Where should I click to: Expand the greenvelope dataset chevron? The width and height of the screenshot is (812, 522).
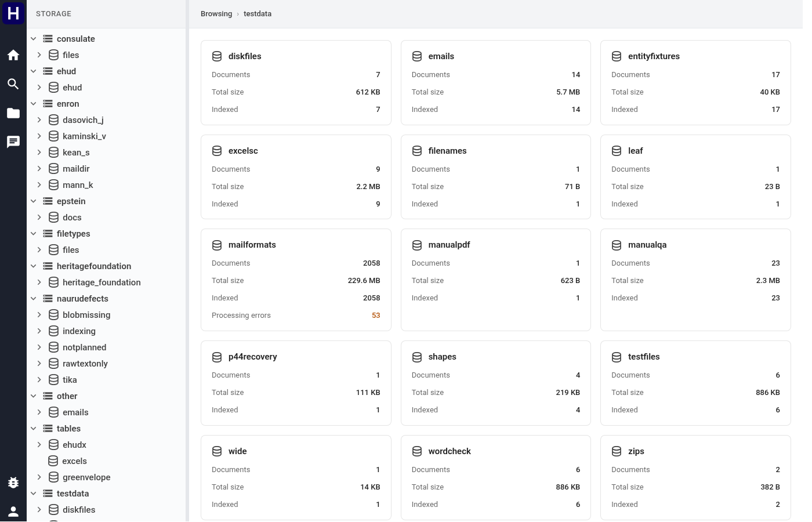(x=39, y=477)
